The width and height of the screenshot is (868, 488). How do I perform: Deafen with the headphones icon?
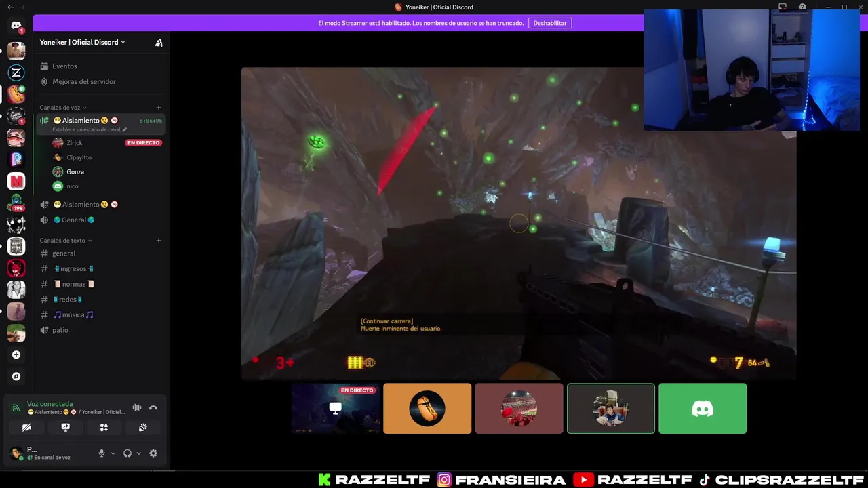click(127, 453)
